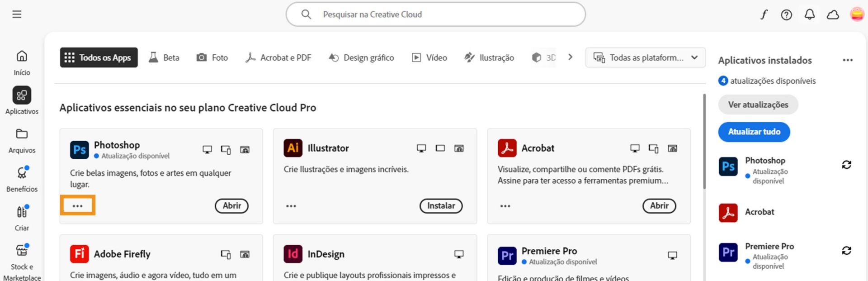This screenshot has width=868, height=281.
Task: Switch to the Beta tab
Action: (x=164, y=57)
